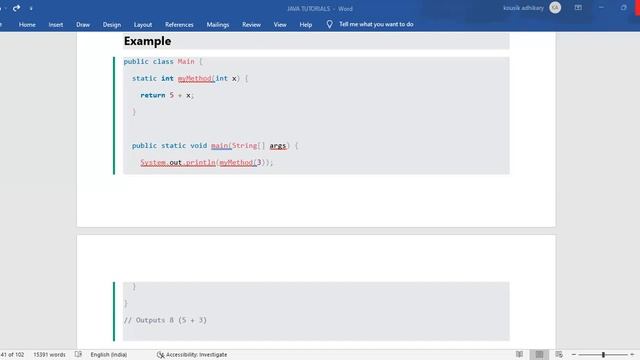This screenshot has height=360, width=640.
Task: Open the View ribbon tab
Action: (280, 24)
